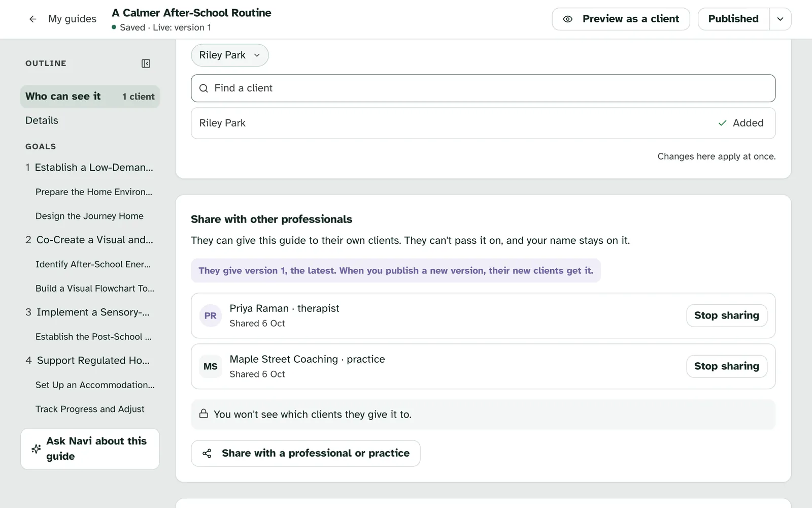
Task: Click the lock icon in privacy note
Action: (204, 414)
